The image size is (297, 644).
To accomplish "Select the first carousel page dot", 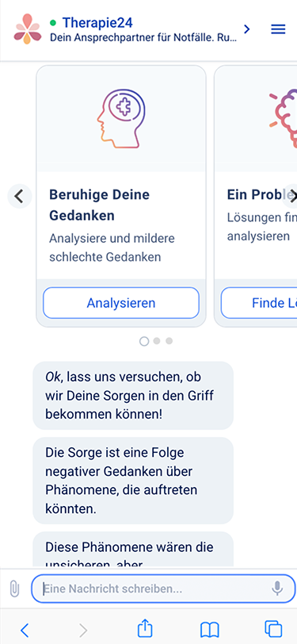I will (144, 341).
